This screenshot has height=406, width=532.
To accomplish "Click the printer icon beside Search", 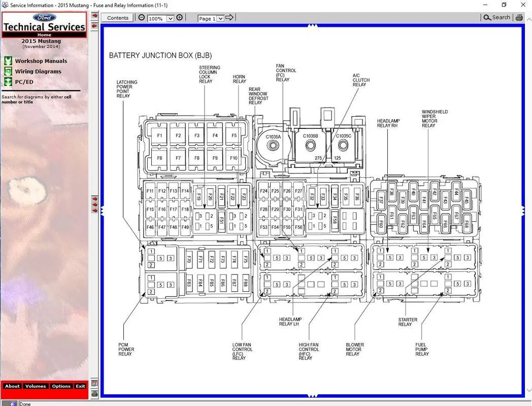I will [x=519, y=18].
